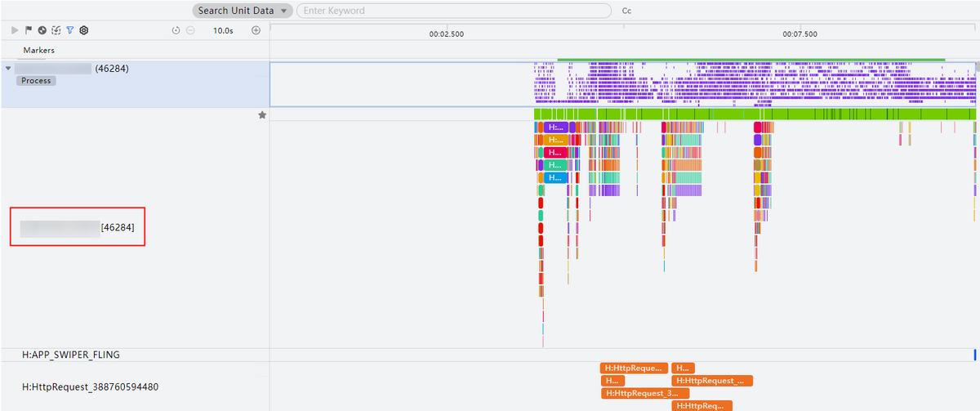Select the H:APP_SWIPER_FLING lane label
Image resolution: width=980 pixels, height=411 pixels.
pyautogui.click(x=71, y=355)
